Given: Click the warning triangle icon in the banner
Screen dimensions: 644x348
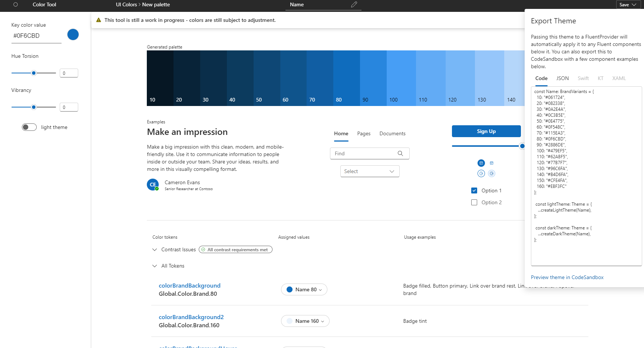Looking at the screenshot, I should 99,20.
